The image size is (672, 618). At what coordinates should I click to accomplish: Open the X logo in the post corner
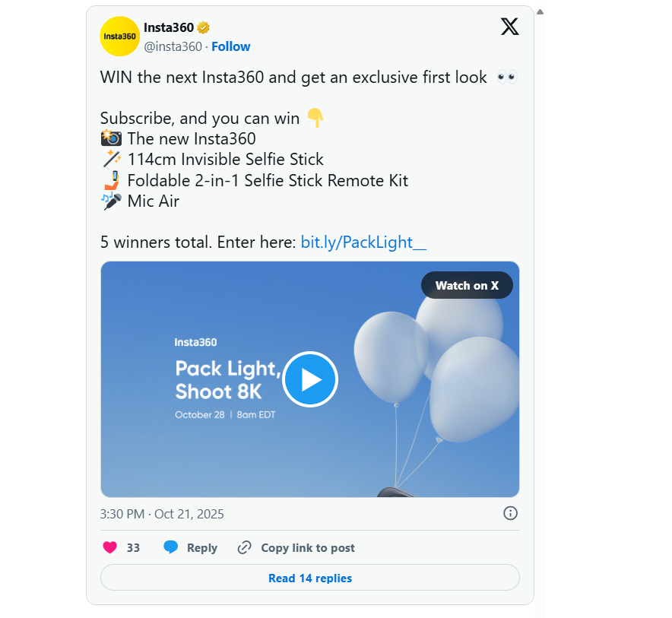(x=509, y=27)
